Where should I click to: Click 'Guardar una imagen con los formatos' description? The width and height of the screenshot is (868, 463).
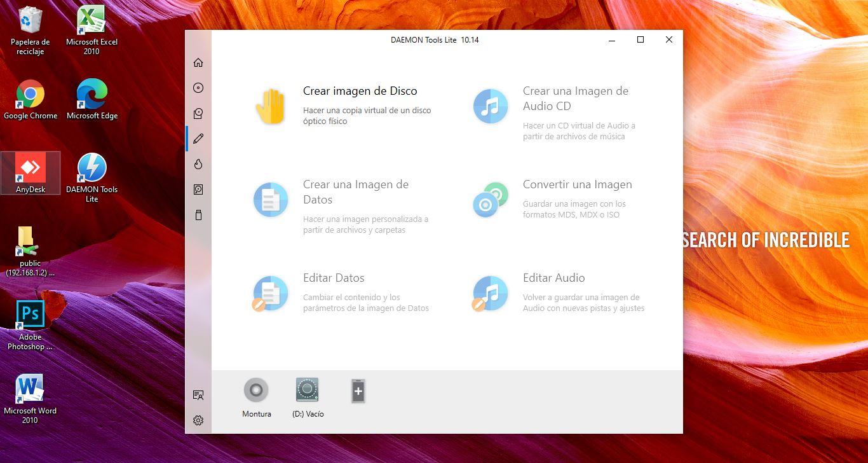point(574,209)
